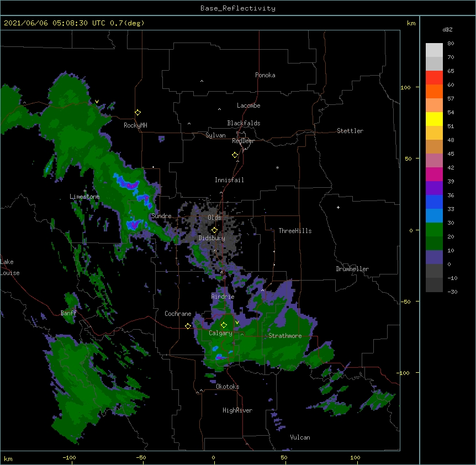This screenshot has width=476, height=465.
Task: Pick the yellow 54-51 dBZ legend swatch
Action: point(434,119)
